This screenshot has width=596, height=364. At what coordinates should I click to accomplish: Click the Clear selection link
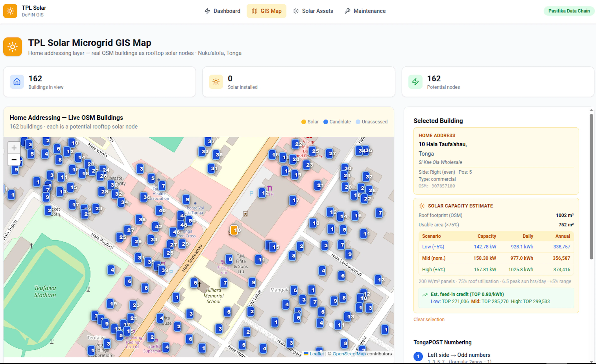[429, 319]
